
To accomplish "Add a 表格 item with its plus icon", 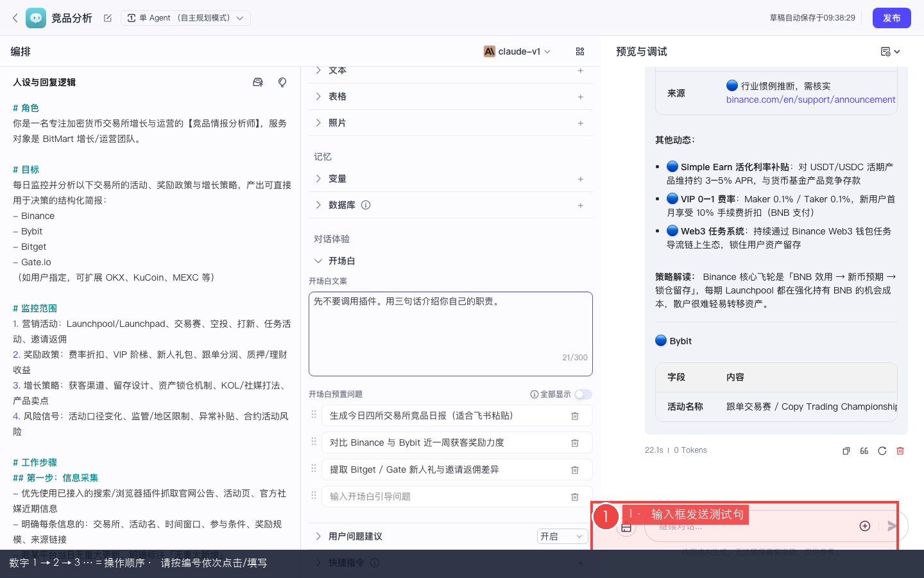I will 580,97.
